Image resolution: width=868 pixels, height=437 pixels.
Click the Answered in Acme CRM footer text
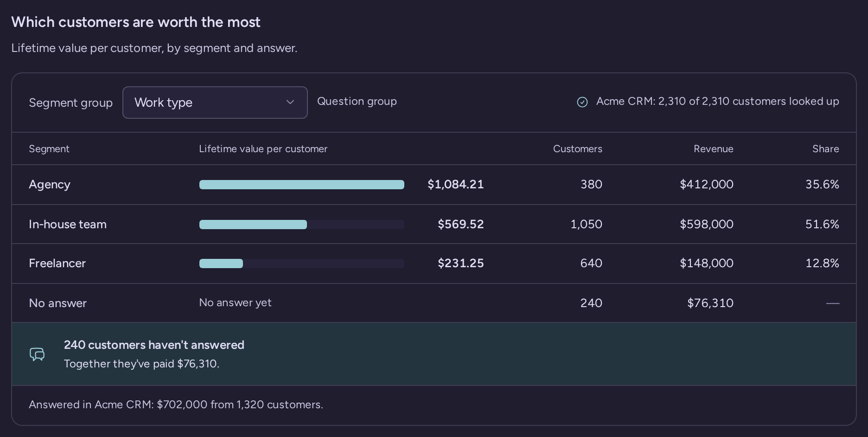coord(176,405)
